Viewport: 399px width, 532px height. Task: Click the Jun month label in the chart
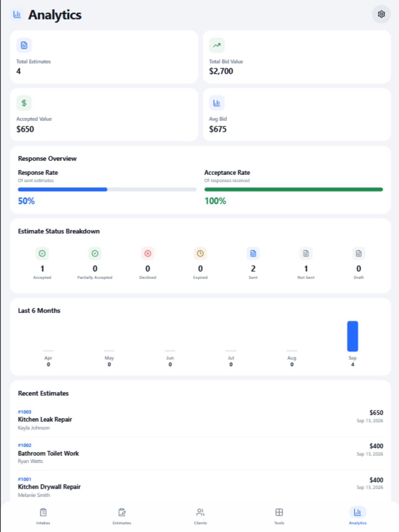[x=170, y=358]
